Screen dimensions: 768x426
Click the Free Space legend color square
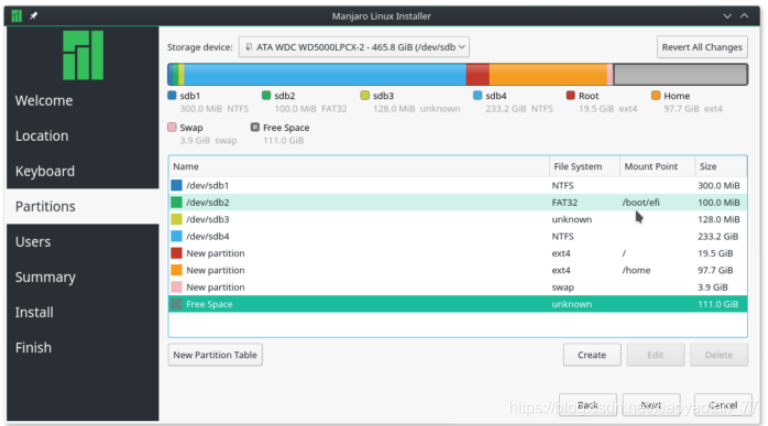coord(255,127)
